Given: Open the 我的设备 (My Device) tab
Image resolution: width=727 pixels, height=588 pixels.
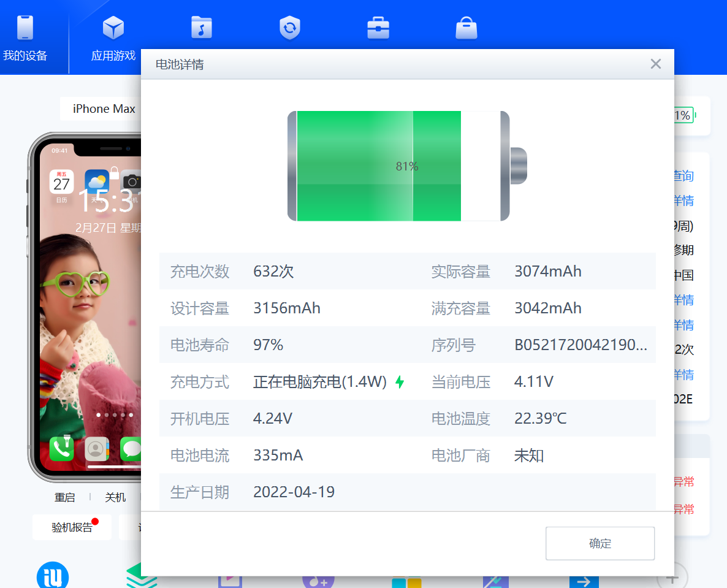Looking at the screenshot, I should pyautogui.click(x=25, y=38).
